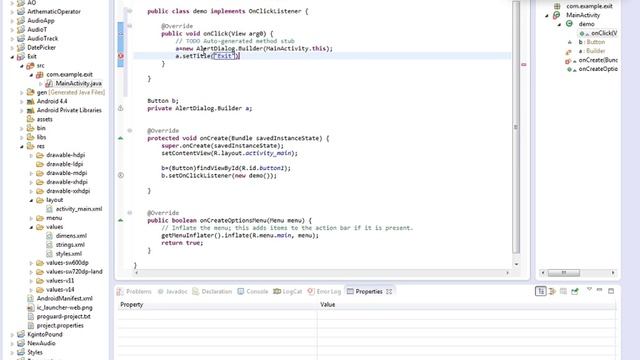Open the Properties view menu triangle
Screen dimensions: 640x360
pos(589,289)
